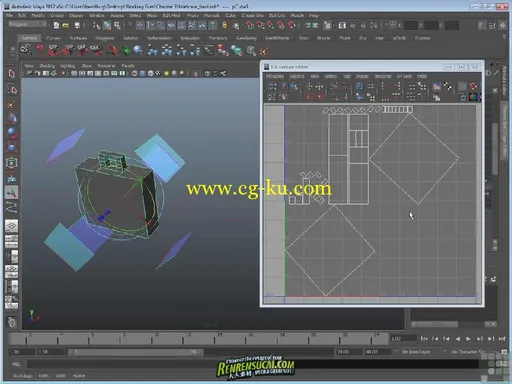
Task: Click the MEL command line input
Action: [253, 364]
